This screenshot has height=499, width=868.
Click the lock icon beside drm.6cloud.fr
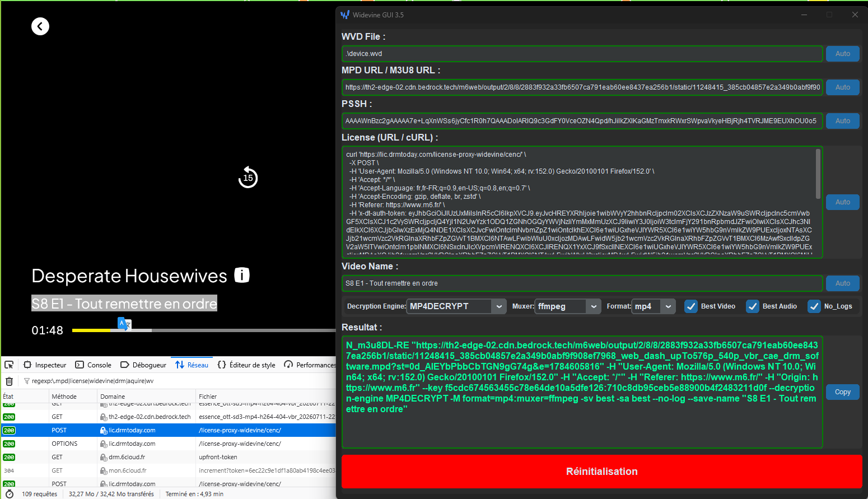coord(104,457)
